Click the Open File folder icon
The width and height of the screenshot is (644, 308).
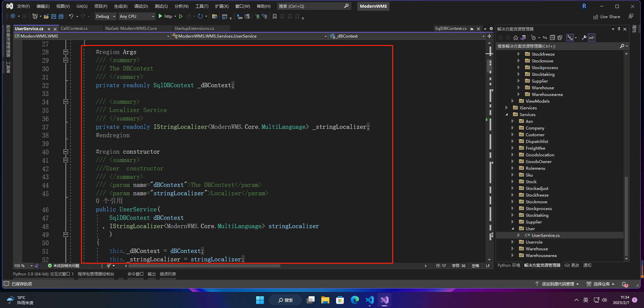click(46, 16)
